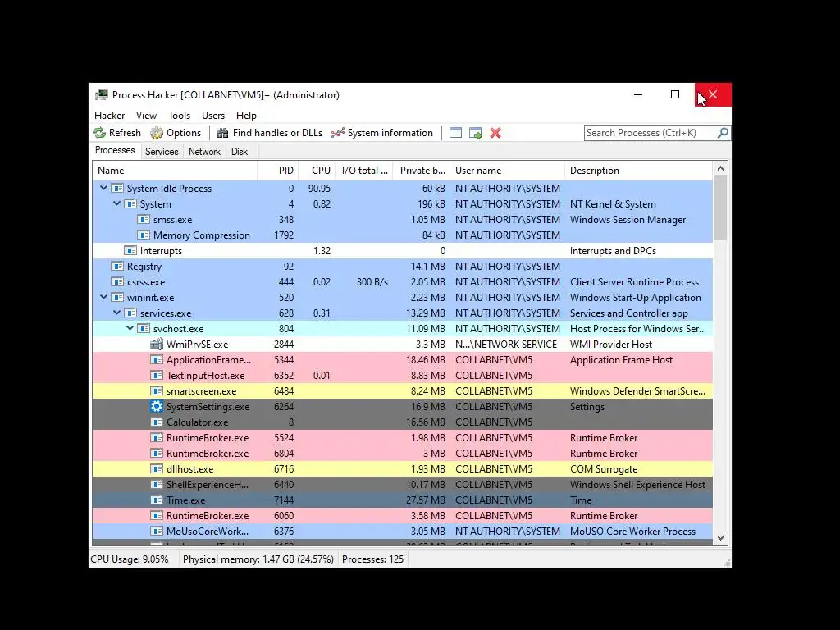Click the find window and thread icon
Viewport: 840px width, 630px height.
point(475,133)
